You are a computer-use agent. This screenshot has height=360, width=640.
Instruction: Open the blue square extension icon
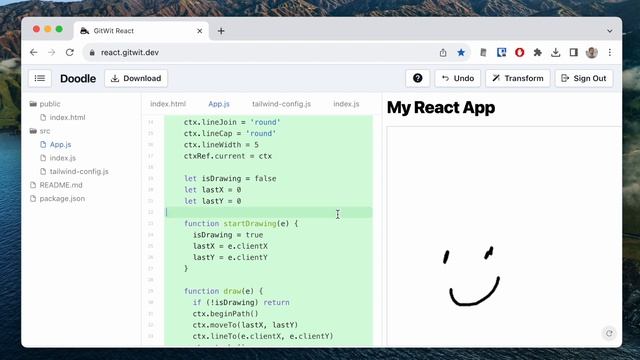(501, 52)
